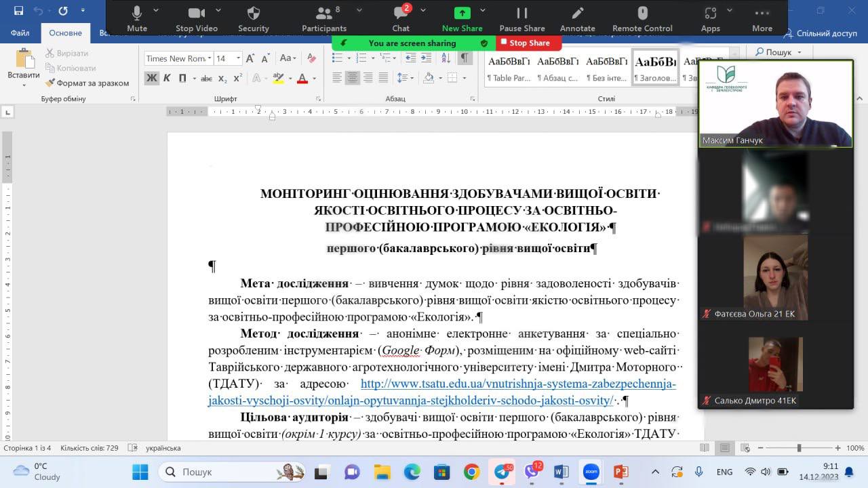Stop Video in the Zoom toolbar
This screenshot has height=488, width=868.
[196, 14]
